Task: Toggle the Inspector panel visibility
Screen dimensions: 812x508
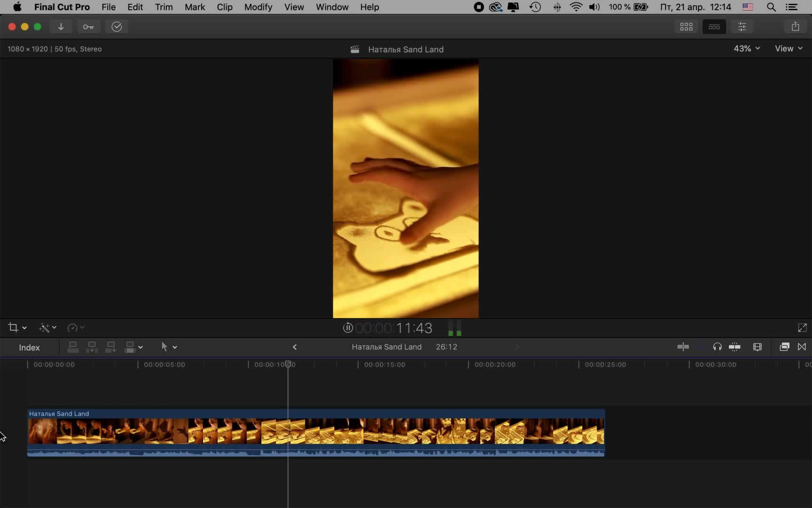Action: point(742,27)
